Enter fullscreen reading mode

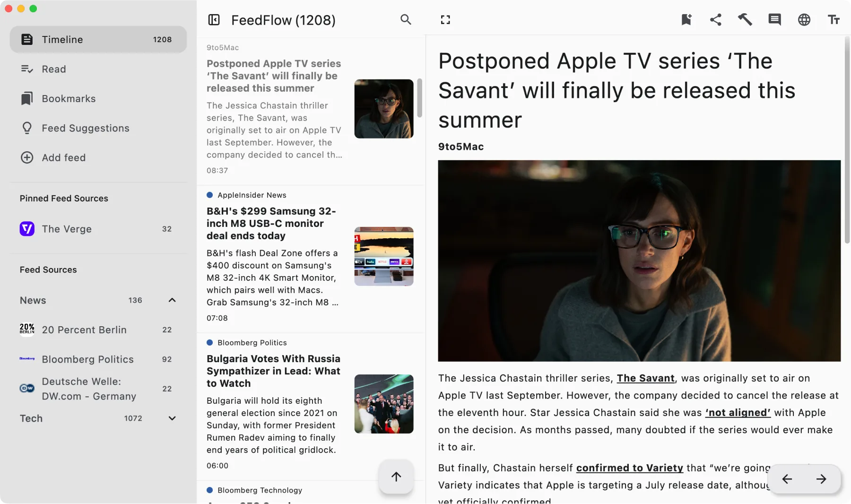[x=445, y=19]
